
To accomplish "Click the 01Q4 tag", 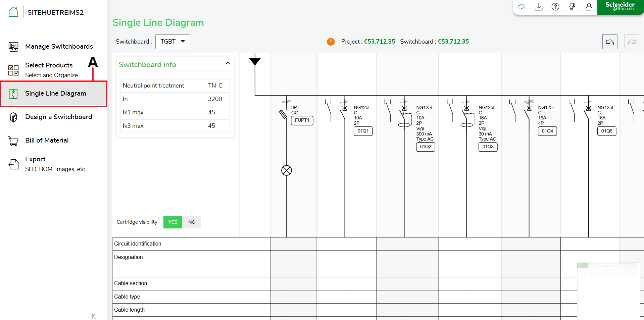I will click(x=547, y=131).
